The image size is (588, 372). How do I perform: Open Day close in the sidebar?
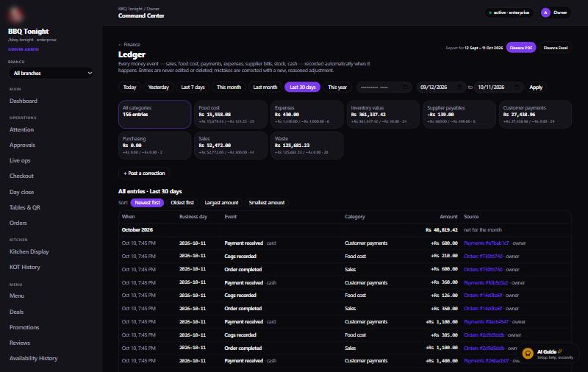[x=21, y=192]
